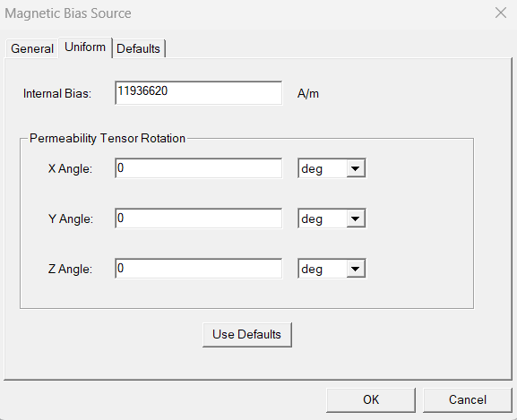The image size is (517, 420).
Task: Open the Defaults tab
Action: click(x=138, y=48)
